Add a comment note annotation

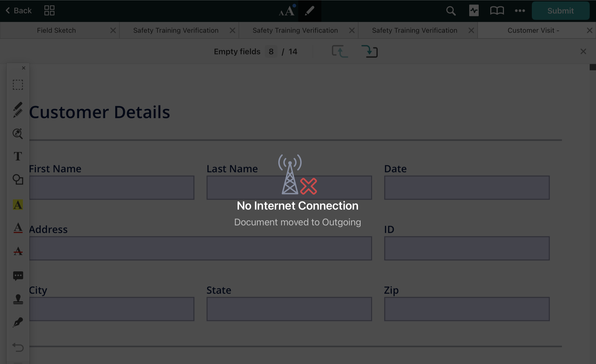pos(18,276)
